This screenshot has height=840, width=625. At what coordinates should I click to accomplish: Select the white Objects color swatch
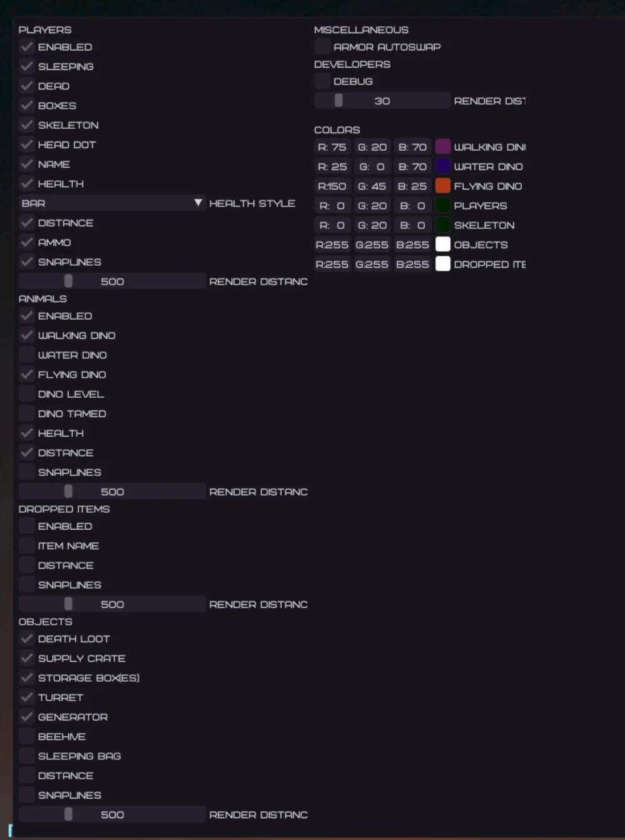(x=443, y=245)
